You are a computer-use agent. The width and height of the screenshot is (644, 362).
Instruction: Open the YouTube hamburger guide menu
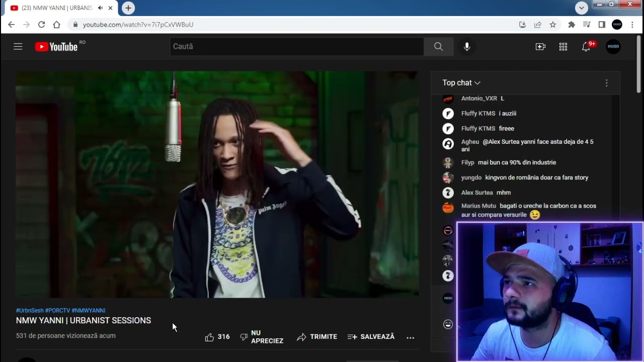[x=18, y=47]
